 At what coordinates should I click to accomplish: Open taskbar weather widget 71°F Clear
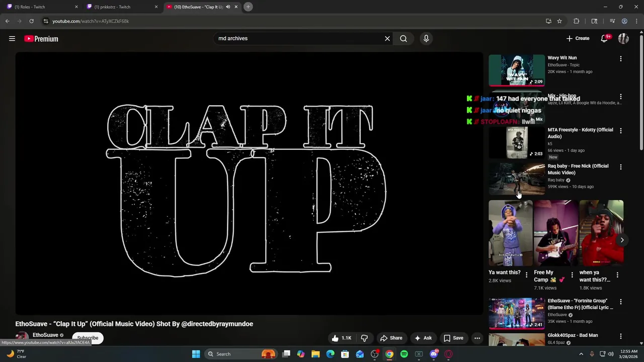tap(17, 354)
